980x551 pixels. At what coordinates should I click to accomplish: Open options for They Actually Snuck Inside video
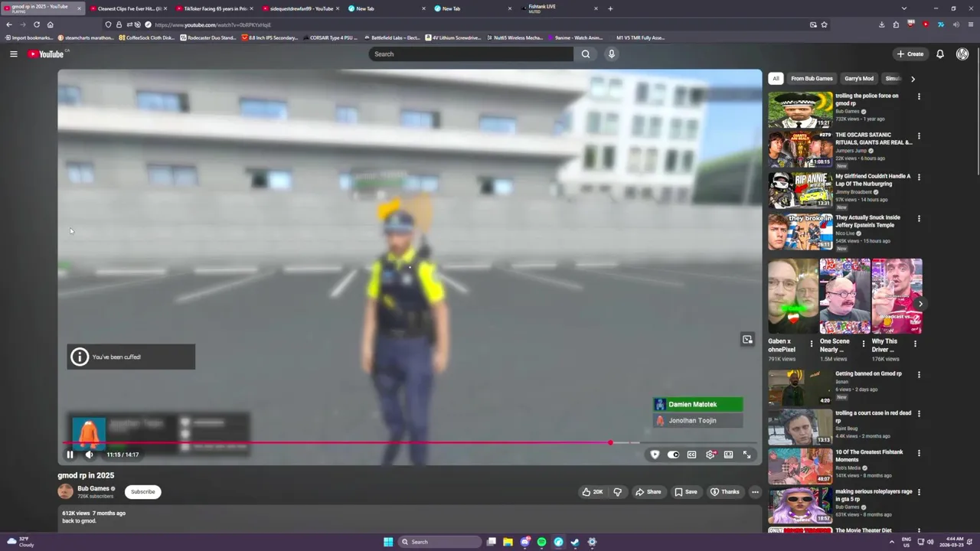point(919,218)
